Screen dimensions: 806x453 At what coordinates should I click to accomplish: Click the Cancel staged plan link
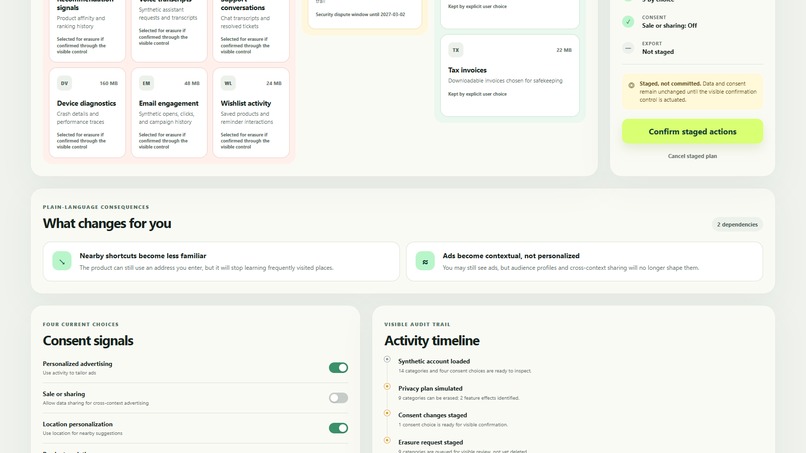coord(692,156)
